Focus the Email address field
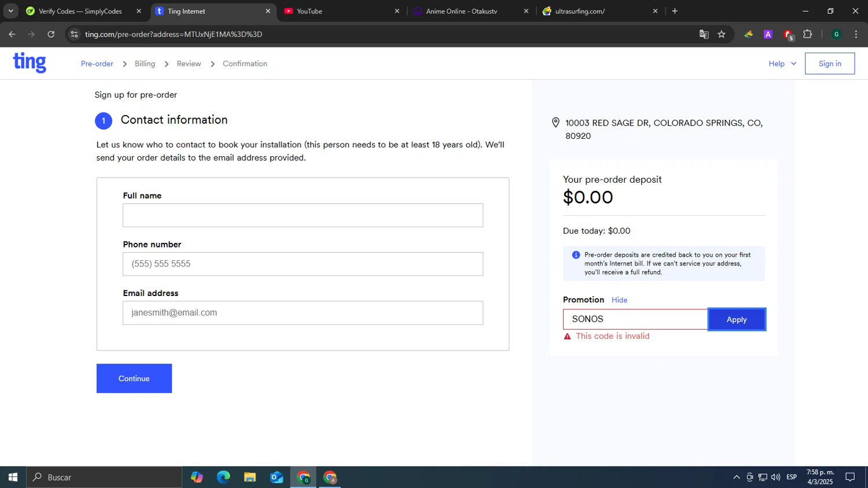868x488 pixels. point(303,313)
